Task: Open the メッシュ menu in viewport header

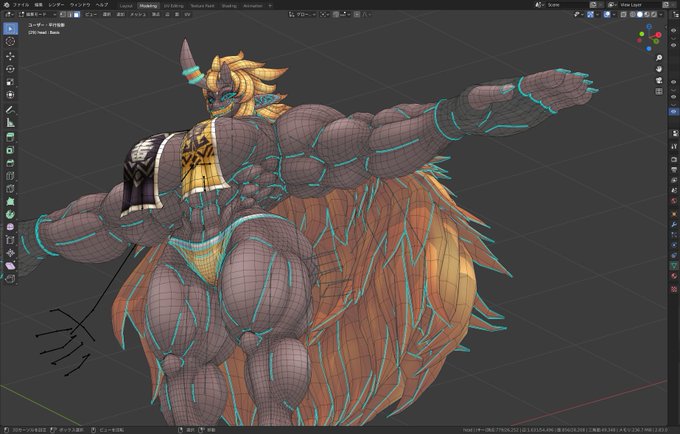Action: pyautogui.click(x=138, y=14)
